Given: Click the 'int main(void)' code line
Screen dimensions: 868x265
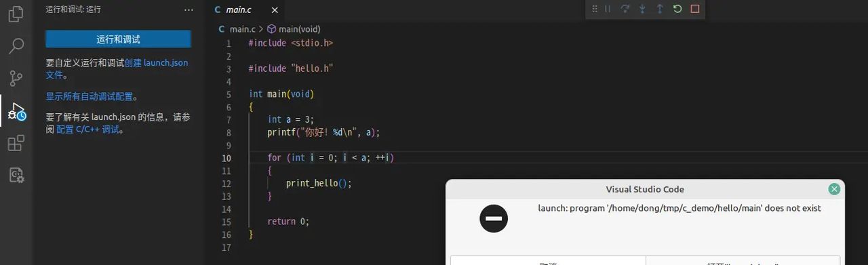Looking at the screenshot, I should pyautogui.click(x=281, y=94).
